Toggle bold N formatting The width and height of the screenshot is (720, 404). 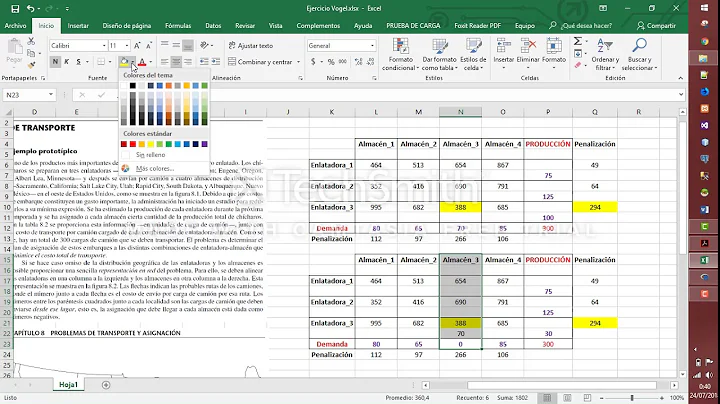55,62
